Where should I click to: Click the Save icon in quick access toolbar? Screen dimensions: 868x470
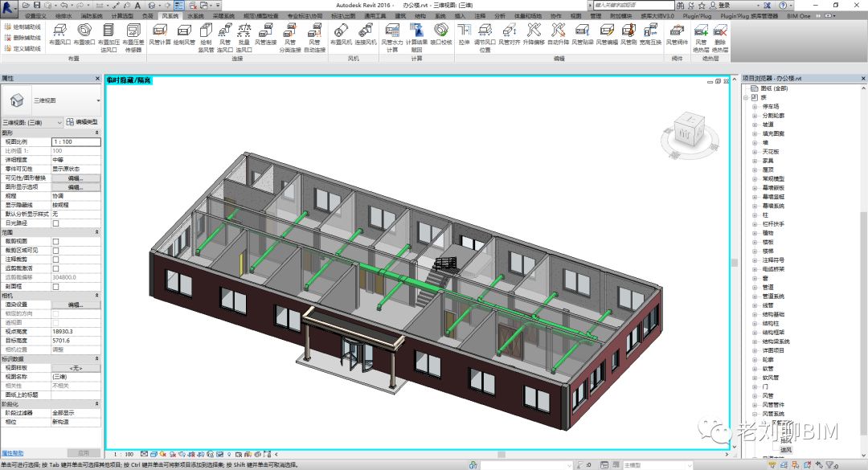click(x=37, y=5)
